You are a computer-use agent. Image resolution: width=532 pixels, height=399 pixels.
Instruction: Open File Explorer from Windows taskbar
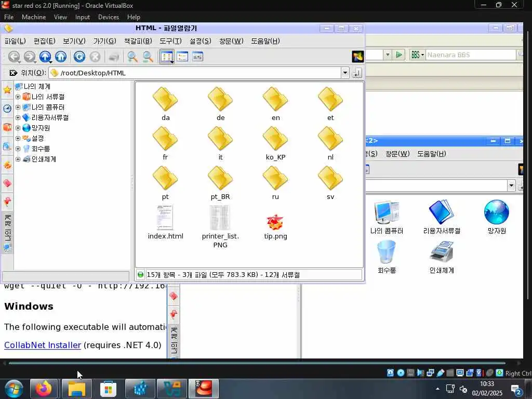point(77,389)
